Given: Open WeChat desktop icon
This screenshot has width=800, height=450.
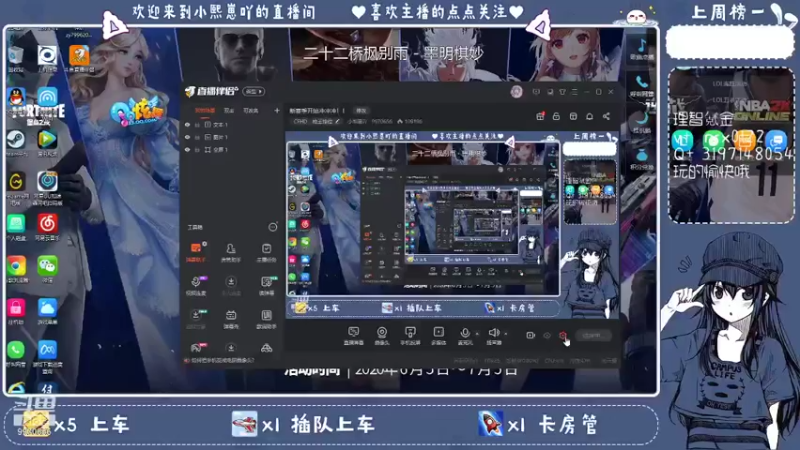Looking at the screenshot, I should pyautogui.click(x=47, y=268).
